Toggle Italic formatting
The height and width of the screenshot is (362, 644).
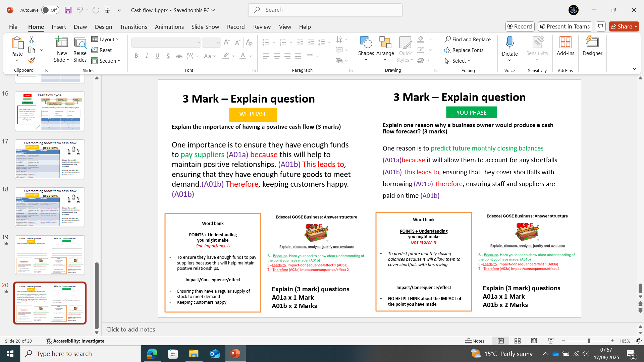coord(147,56)
